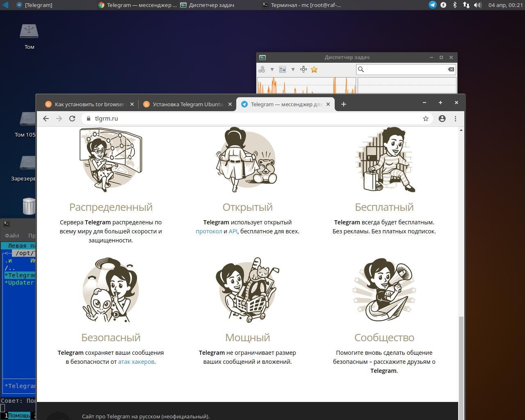Viewport: 525px width, 420px height.
Task: Click the 'Открытый' illustration
Action: pos(247,160)
